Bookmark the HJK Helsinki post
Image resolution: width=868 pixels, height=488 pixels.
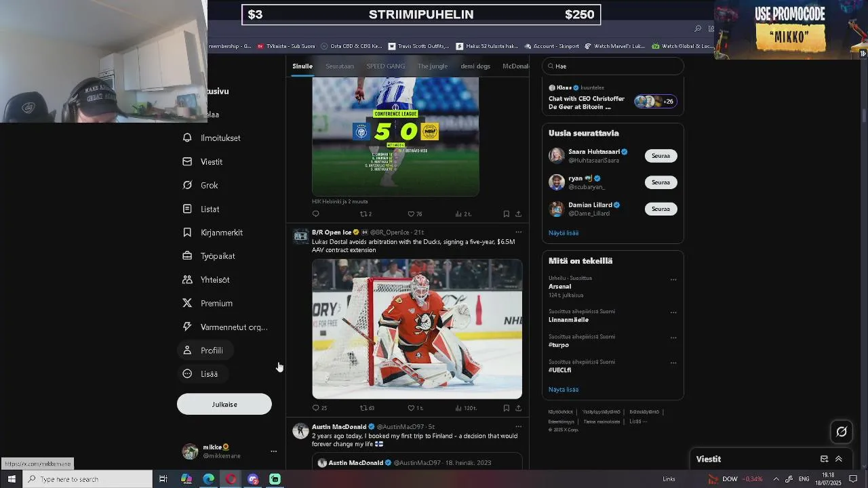pyautogui.click(x=506, y=213)
